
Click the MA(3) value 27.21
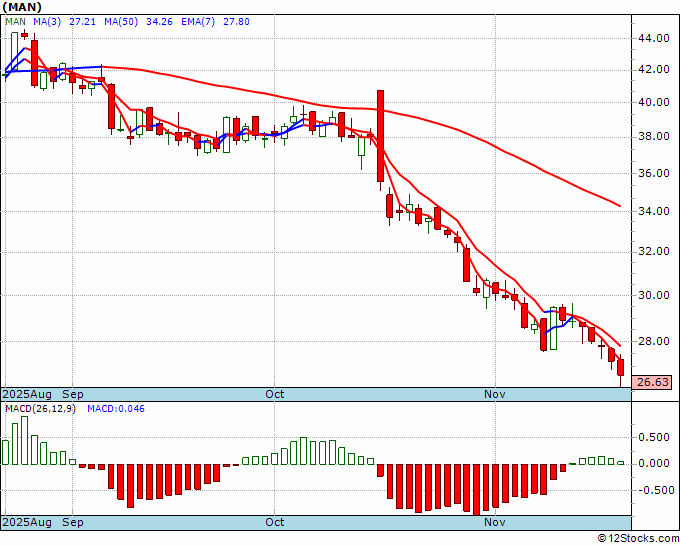pyautogui.click(x=82, y=22)
